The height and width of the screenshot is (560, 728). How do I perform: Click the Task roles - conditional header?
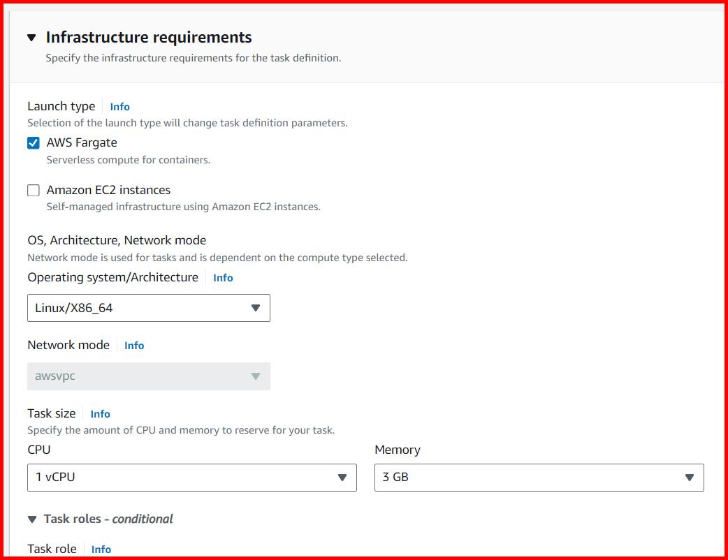coord(108,519)
